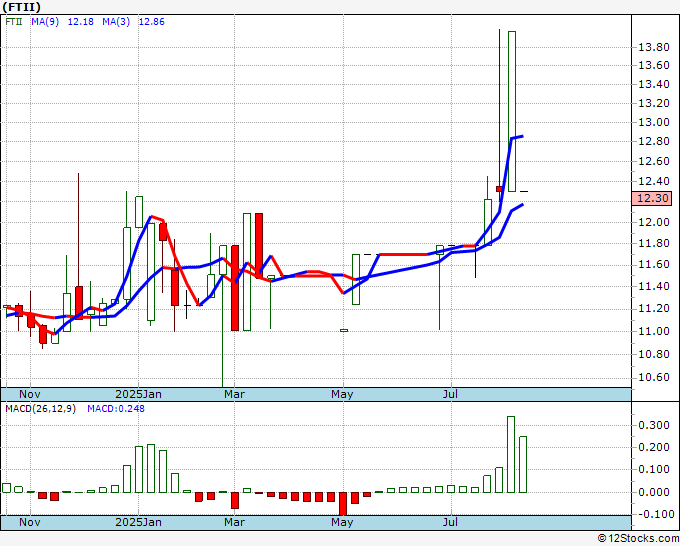Viewport: 680px width, 546px height.
Task: Click the highlighted 12.30 current price tag
Action: [x=652, y=198]
